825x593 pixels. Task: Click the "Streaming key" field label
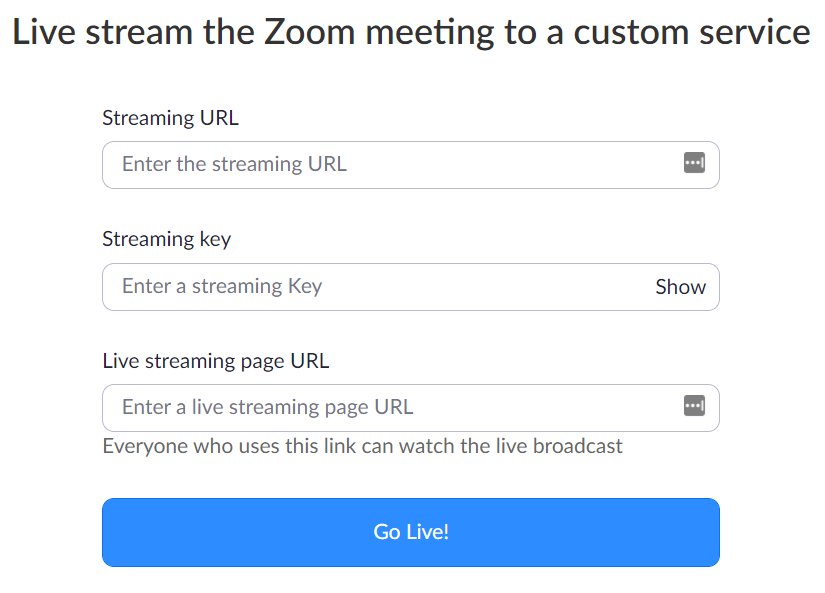point(167,239)
